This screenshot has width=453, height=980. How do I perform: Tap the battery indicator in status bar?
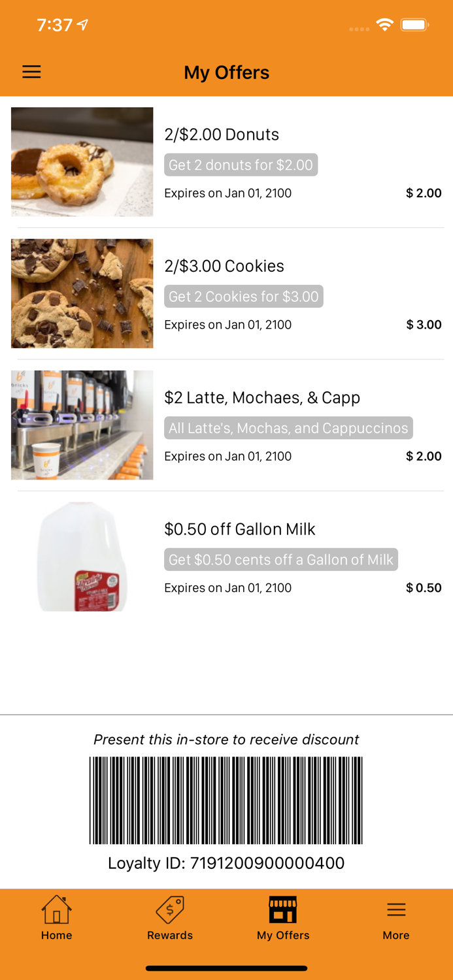414,24
